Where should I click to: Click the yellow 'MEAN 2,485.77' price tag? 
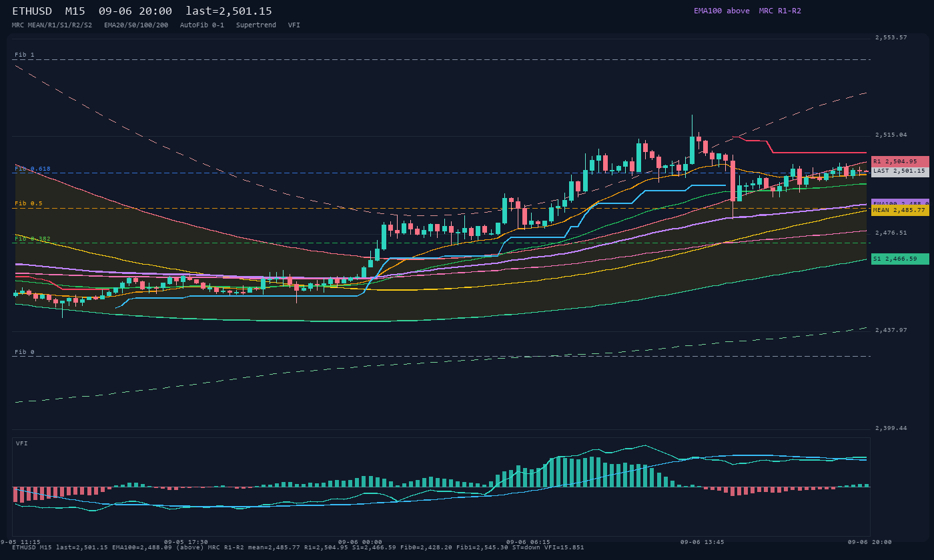tap(900, 210)
